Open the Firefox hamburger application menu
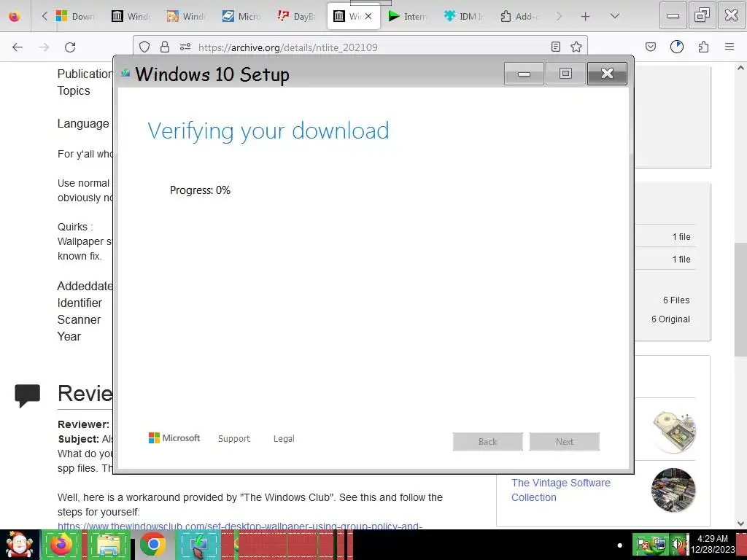The image size is (747, 560). (x=729, y=47)
